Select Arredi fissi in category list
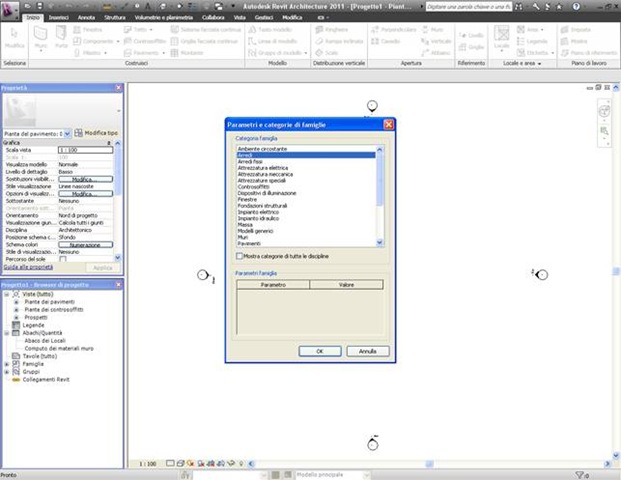 point(250,162)
